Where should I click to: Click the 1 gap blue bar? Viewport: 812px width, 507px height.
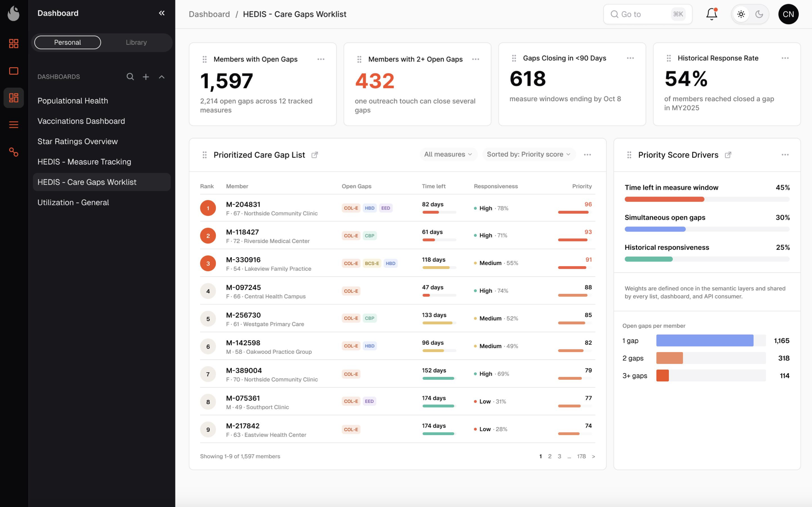pyautogui.click(x=704, y=340)
